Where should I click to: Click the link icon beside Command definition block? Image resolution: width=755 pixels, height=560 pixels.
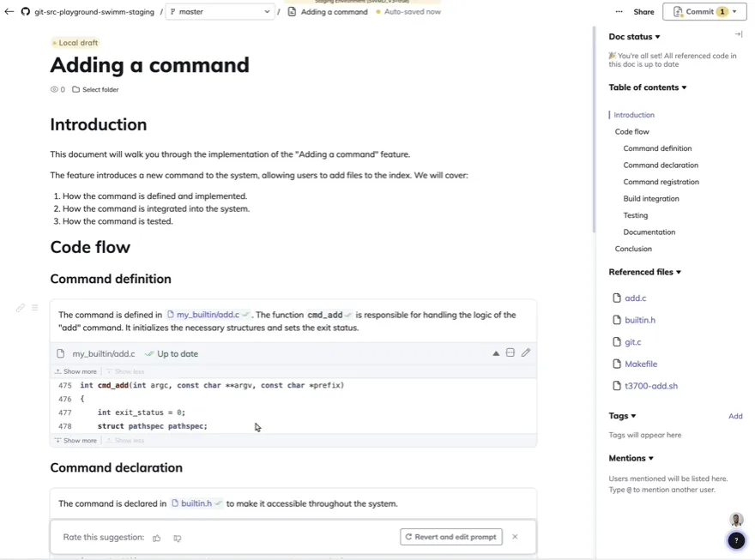(21, 308)
